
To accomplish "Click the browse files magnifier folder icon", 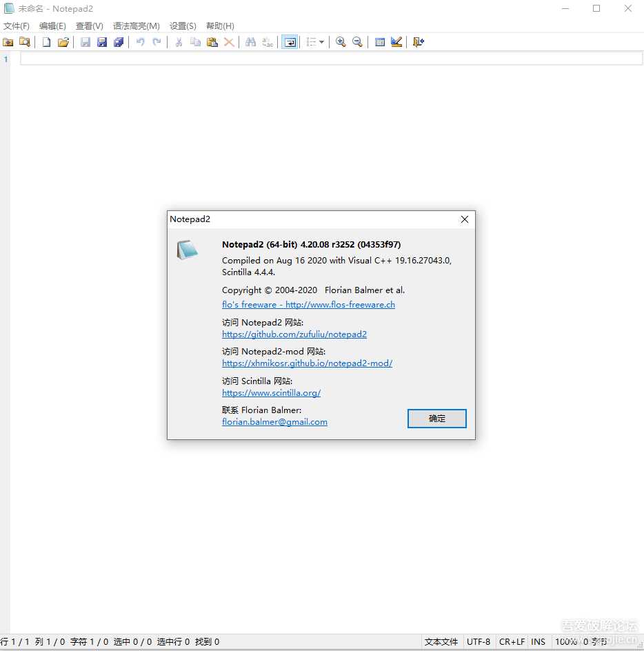I will [x=25, y=42].
